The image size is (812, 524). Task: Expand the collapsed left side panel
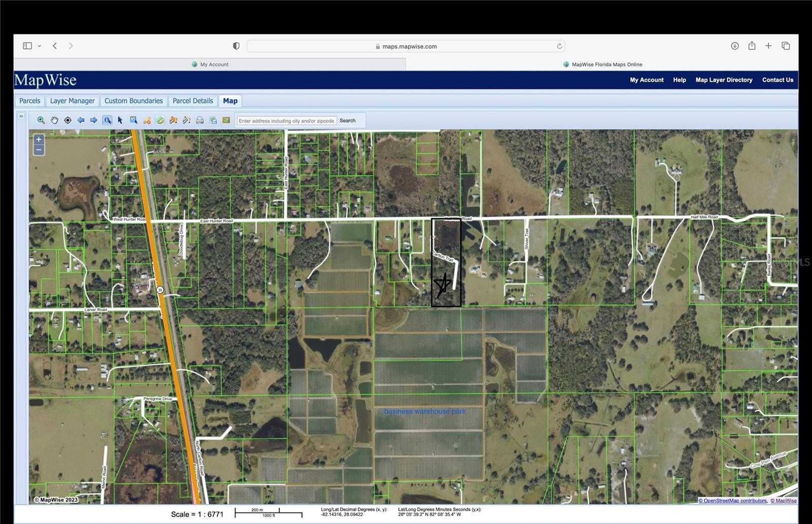[x=21, y=116]
